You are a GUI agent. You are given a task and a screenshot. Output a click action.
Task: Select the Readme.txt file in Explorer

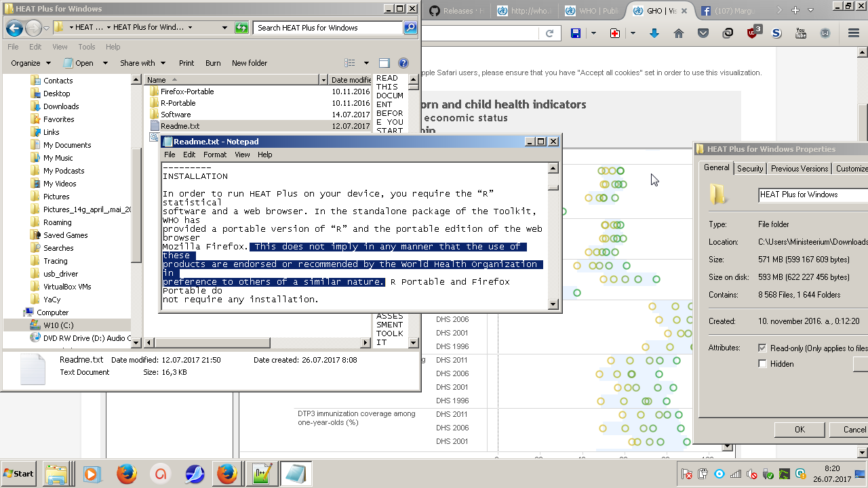(180, 126)
